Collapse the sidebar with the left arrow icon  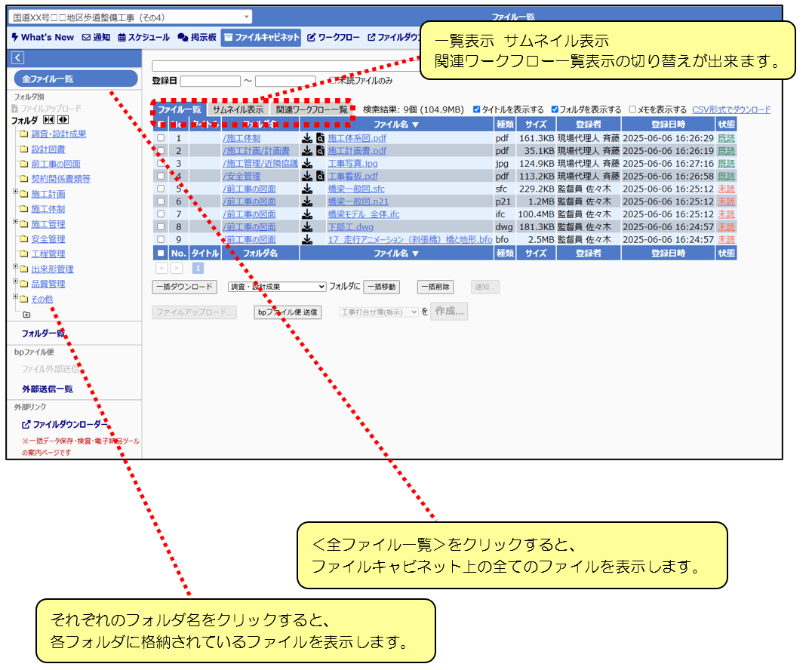coord(18,58)
